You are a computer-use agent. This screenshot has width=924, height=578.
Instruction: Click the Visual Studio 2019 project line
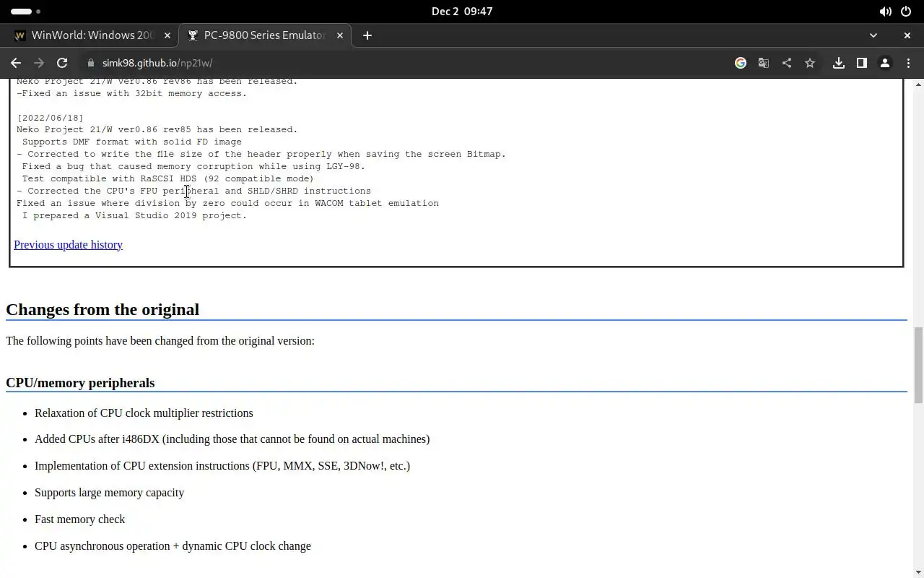click(134, 216)
